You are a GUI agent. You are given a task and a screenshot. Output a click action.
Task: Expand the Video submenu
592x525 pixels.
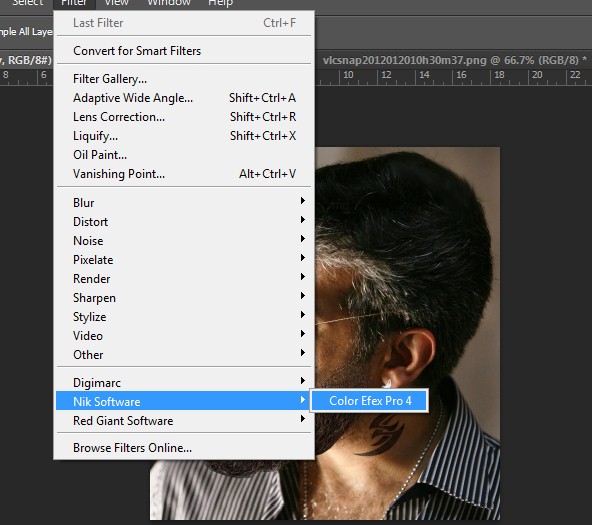[x=184, y=336]
